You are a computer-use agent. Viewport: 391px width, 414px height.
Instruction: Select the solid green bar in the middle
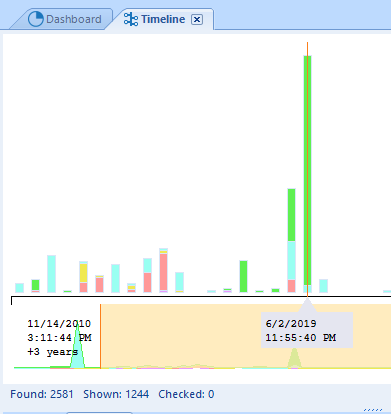(x=243, y=277)
